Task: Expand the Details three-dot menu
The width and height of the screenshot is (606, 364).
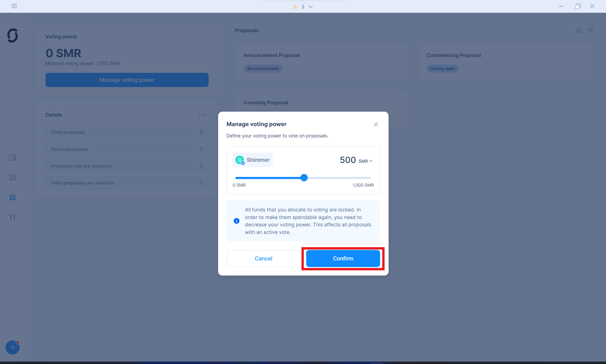Action: pyautogui.click(x=202, y=114)
